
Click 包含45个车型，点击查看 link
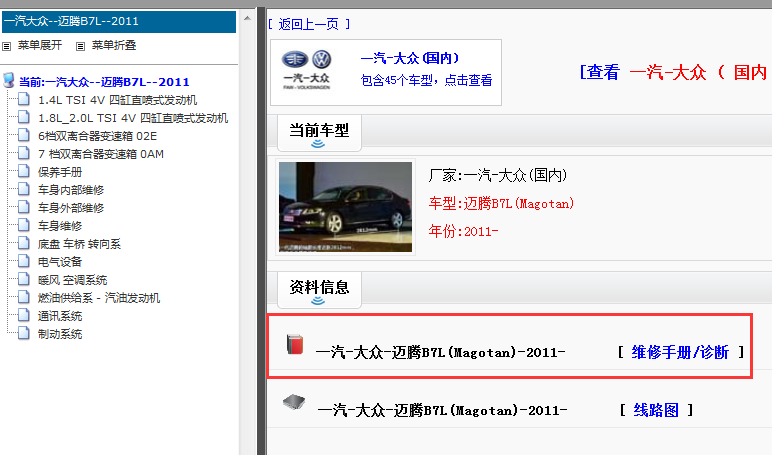(426, 80)
